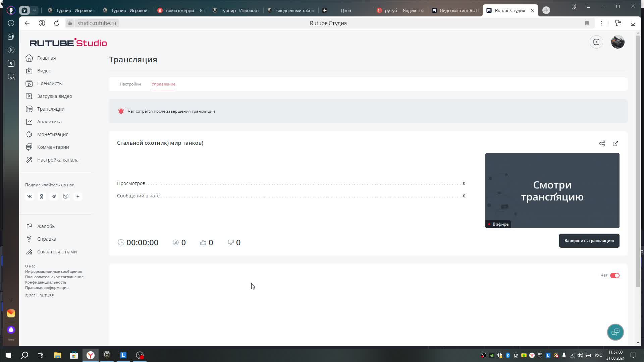This screenshot has height=362, width=644.
Task: Open Монетизация in the sidebar
Action: pyautogui.click(x=53, y=134)
